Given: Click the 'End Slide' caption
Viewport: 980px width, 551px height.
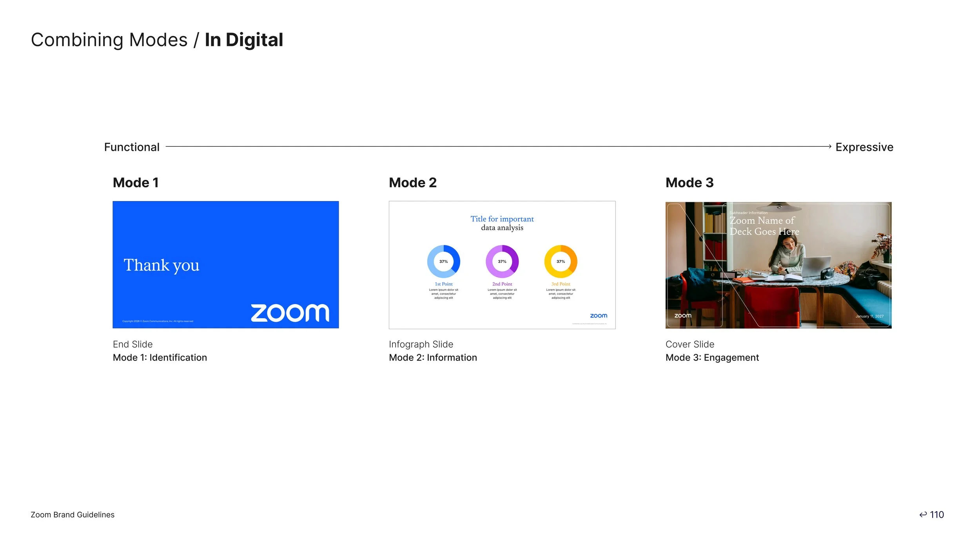Looking at the screenshot, I should [132, 344].
